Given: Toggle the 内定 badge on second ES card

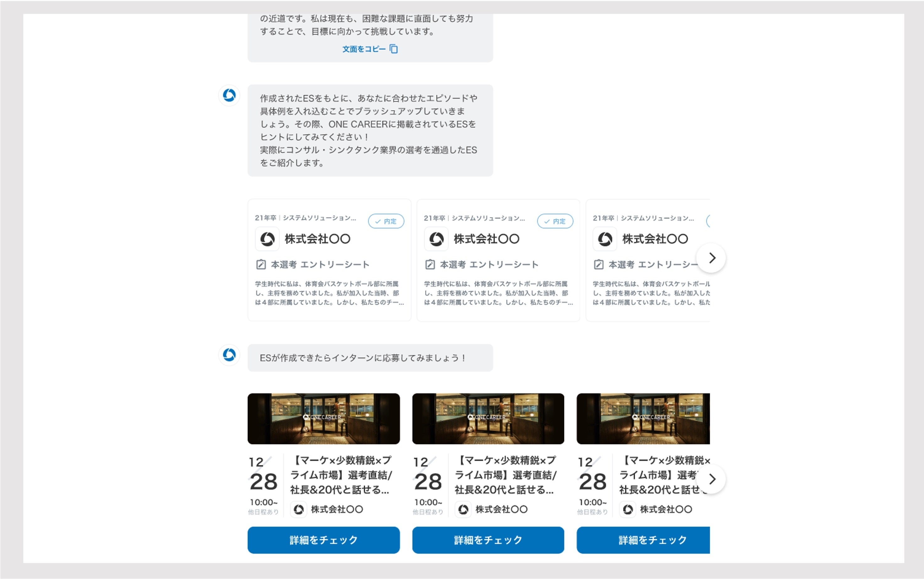Looking at the screenshot, I should [555, 221].
